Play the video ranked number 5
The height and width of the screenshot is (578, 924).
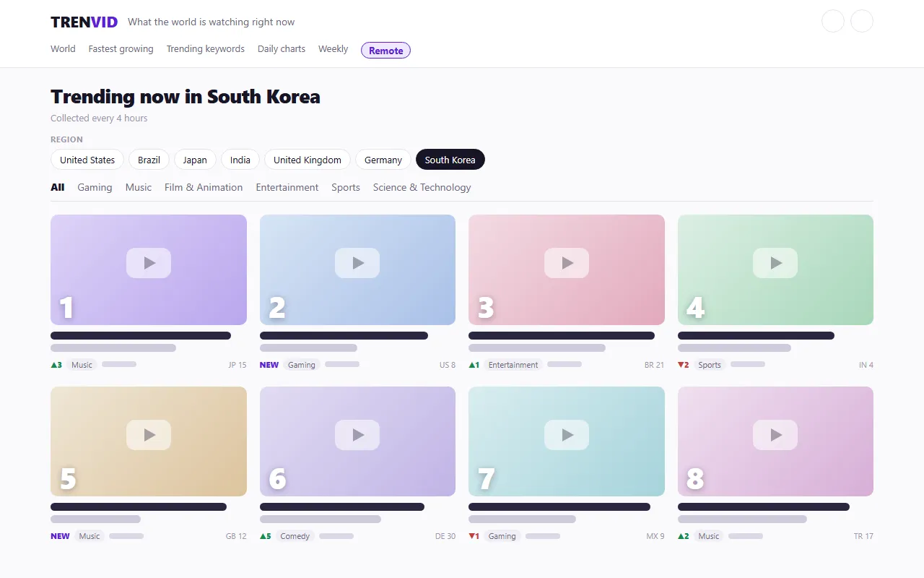(149, 435)
